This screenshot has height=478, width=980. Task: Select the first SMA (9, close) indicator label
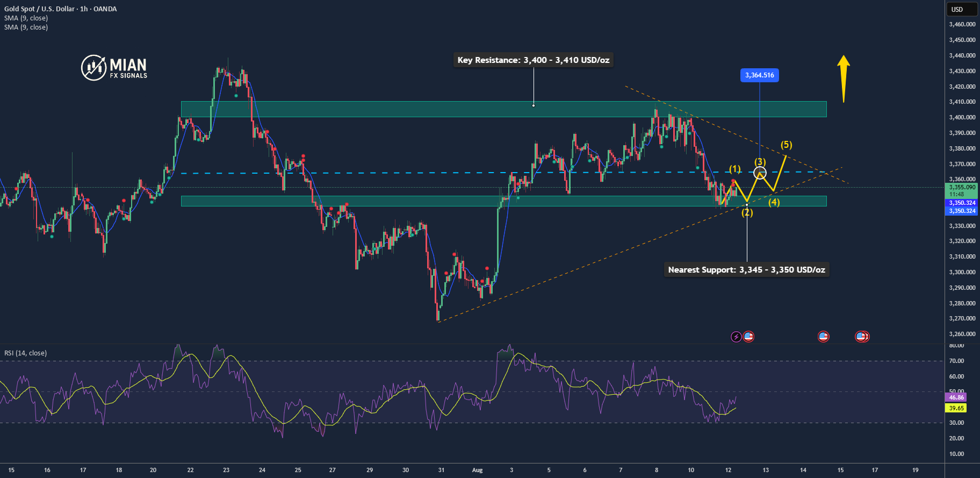(x=26, y=18)
